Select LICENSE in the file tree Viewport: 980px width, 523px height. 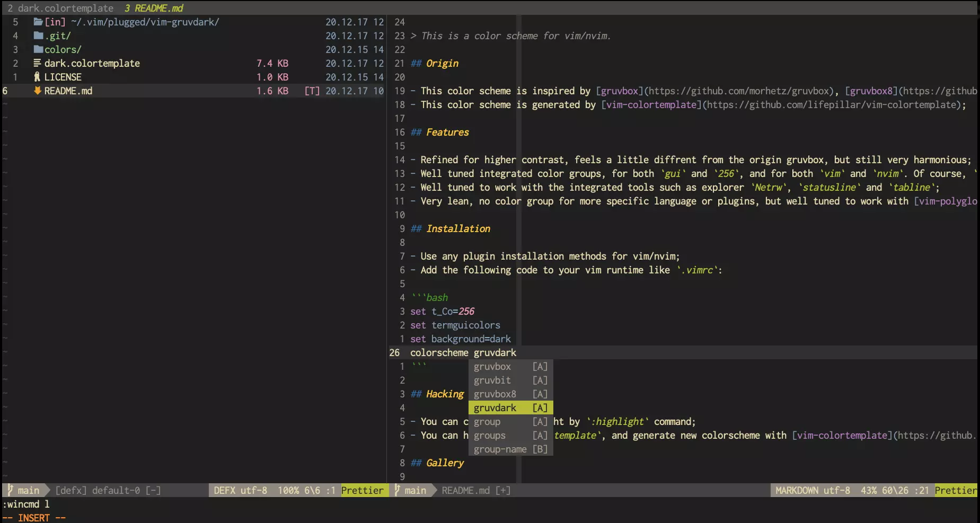click(63, 77)
